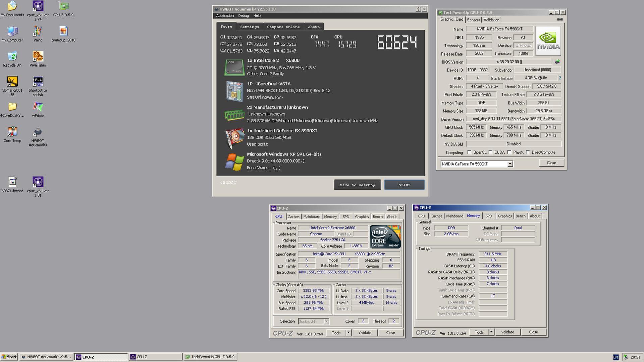Switch to Compare Online tab
Viewport: 644px width, 362px height.
click(x=283, y=27)
